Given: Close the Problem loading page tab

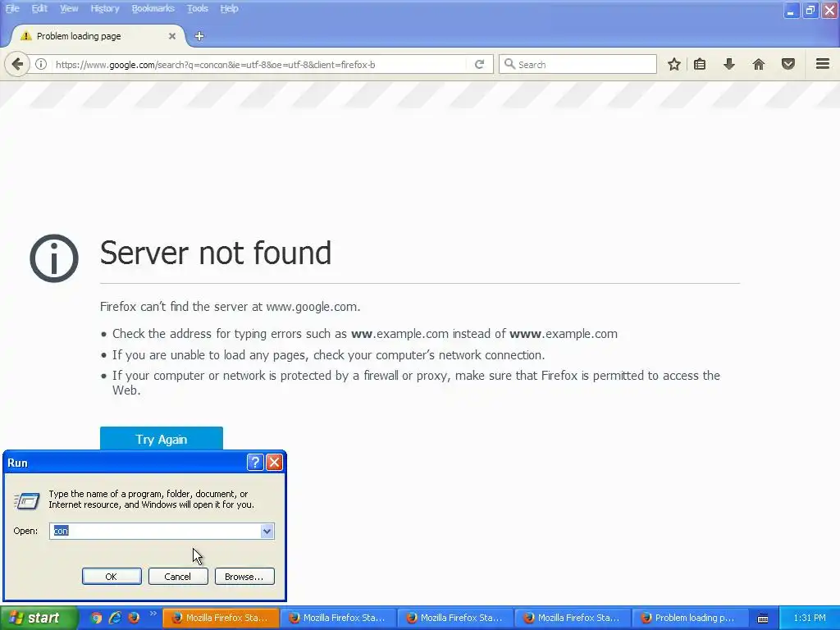Looking at the screenshot, I should (x=172, y=36).
